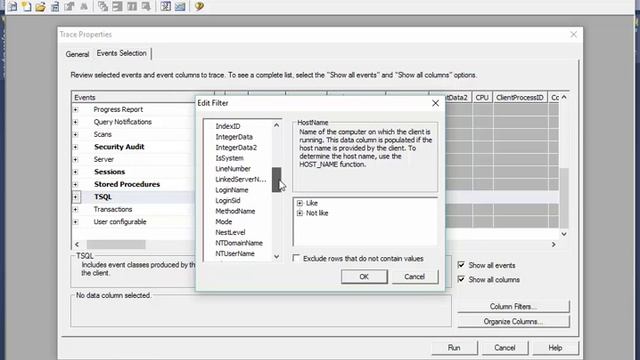This screenshot has height=360, width=640.
Task: Close the Trace Properties window
Action: (573, 35)
